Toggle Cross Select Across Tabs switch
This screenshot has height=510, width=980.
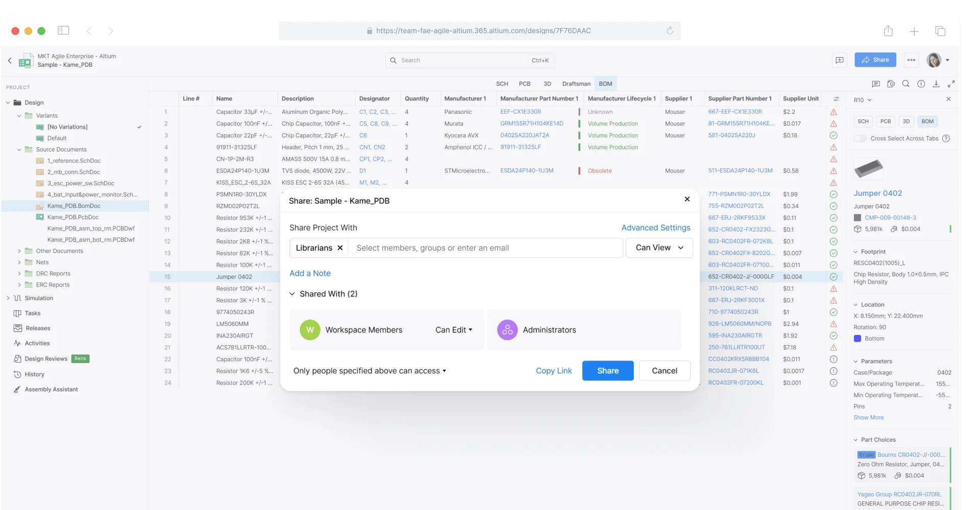861,139
